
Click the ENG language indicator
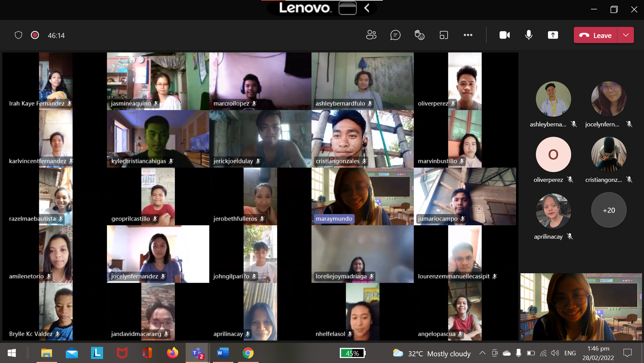[570, 353]
